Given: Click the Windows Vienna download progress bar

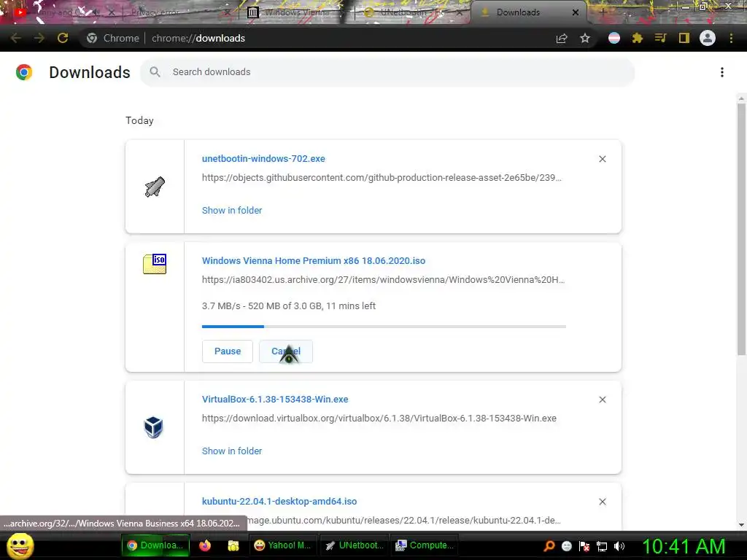Looking at the screenshot, I should 384,327.
